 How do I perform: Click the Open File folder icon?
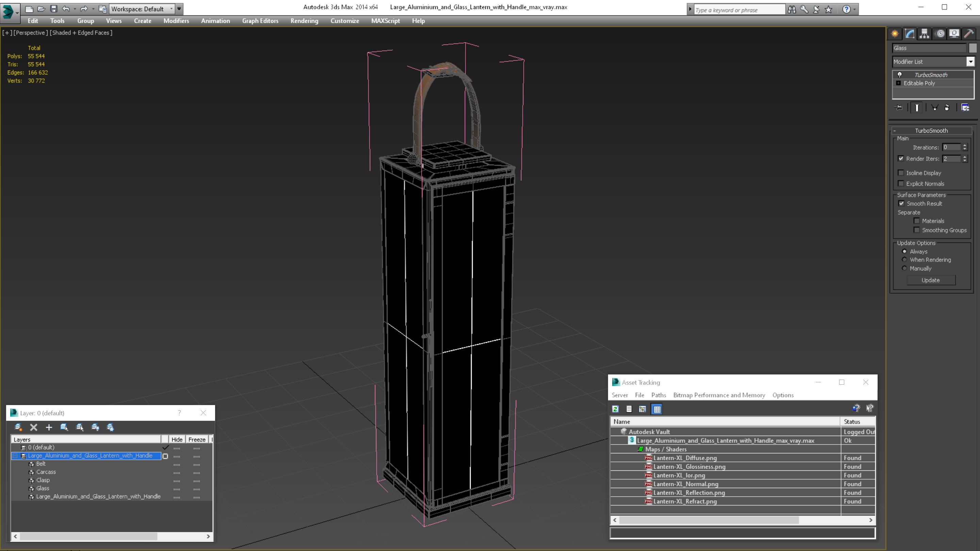tap(41, 9)
